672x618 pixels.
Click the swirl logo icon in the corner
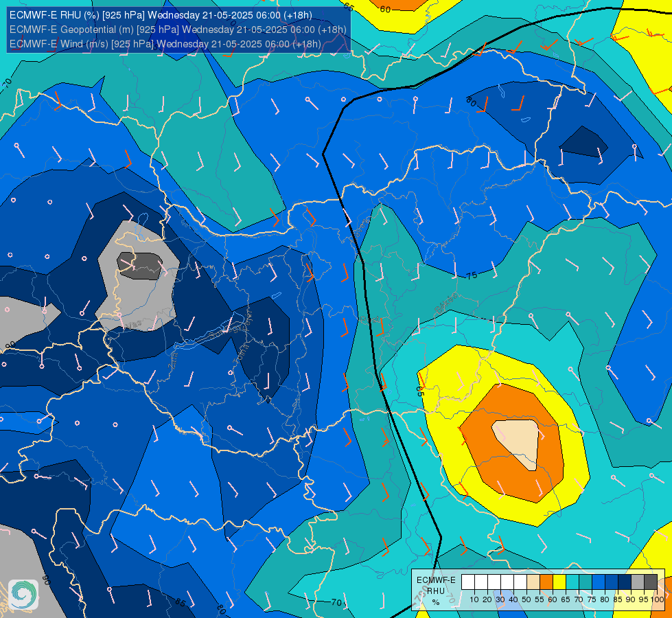(23, 595)
